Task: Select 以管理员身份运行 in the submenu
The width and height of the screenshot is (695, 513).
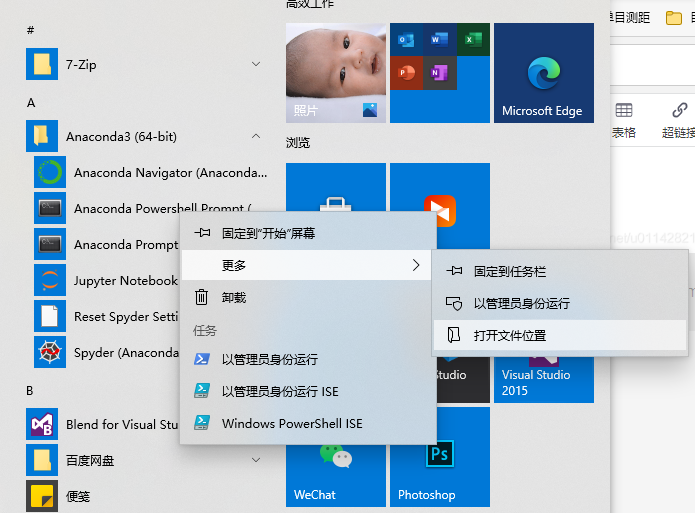Action: point(560,303)
